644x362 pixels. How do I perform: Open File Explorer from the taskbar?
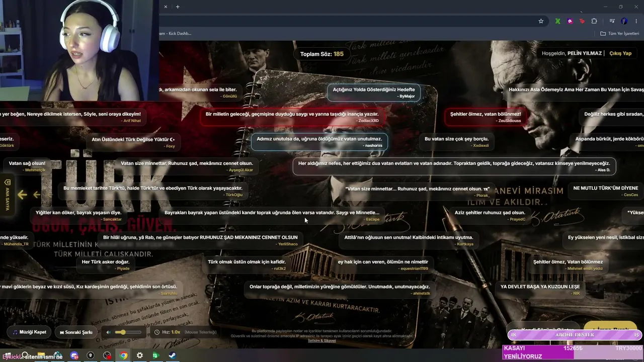click(41, 355)
